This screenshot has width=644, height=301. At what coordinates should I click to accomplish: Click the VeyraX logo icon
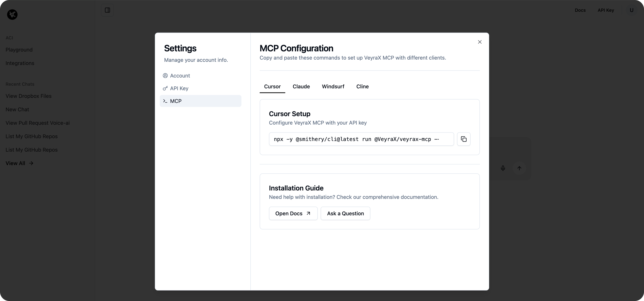(12, 14)
